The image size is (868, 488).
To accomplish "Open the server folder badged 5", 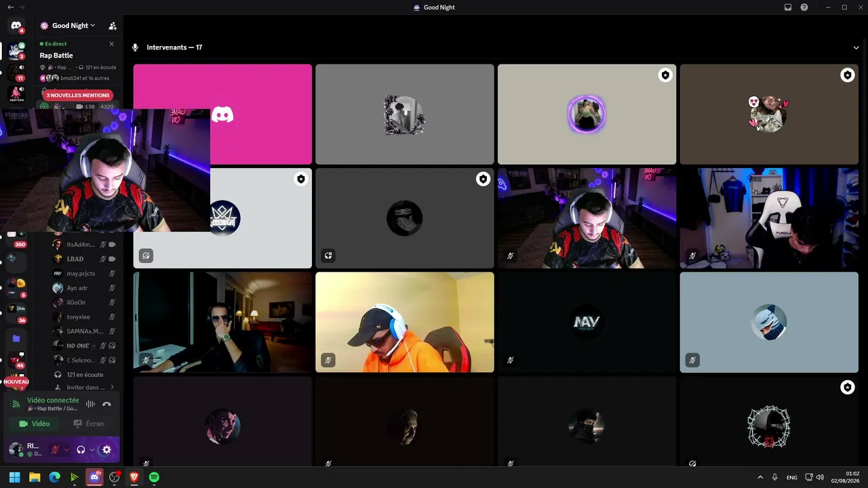I will point(16,287).
